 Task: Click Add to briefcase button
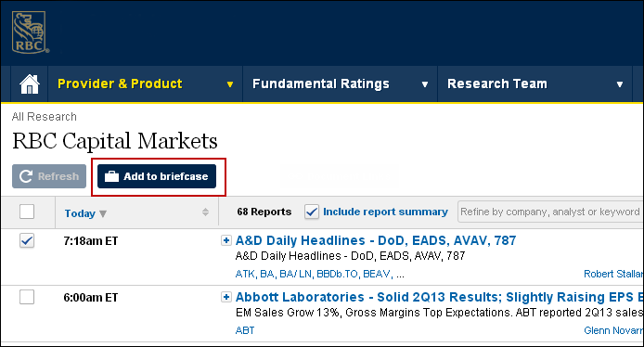(157, 176)
